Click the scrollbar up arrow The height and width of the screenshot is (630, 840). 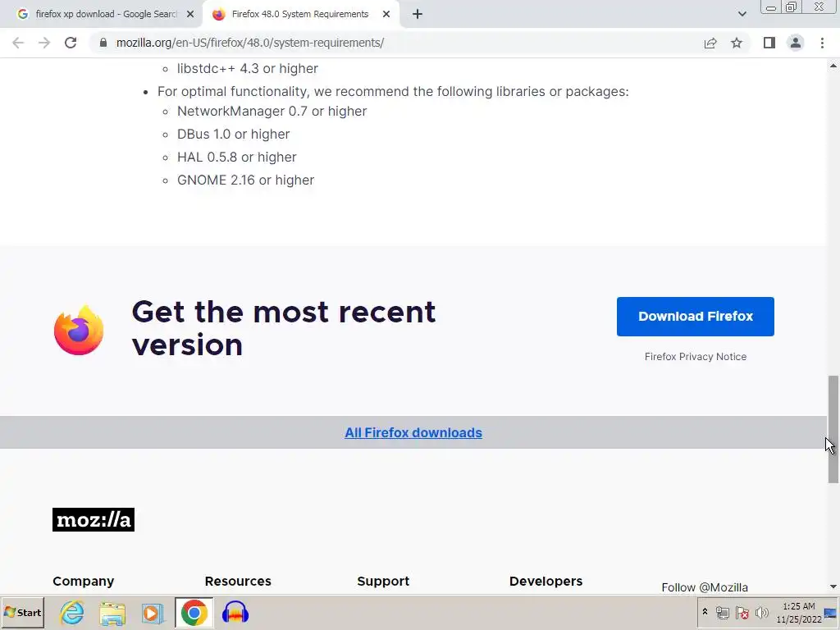click(833, 66)
